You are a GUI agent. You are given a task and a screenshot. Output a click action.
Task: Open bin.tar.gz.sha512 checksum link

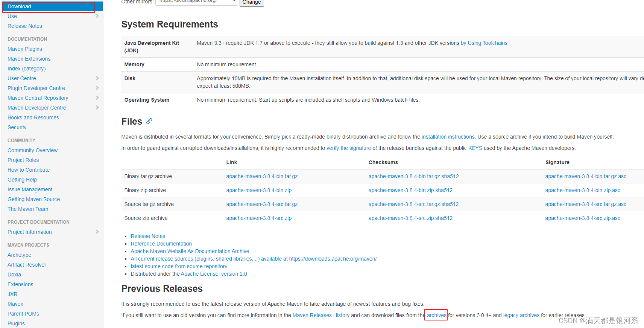pos(414,176)
